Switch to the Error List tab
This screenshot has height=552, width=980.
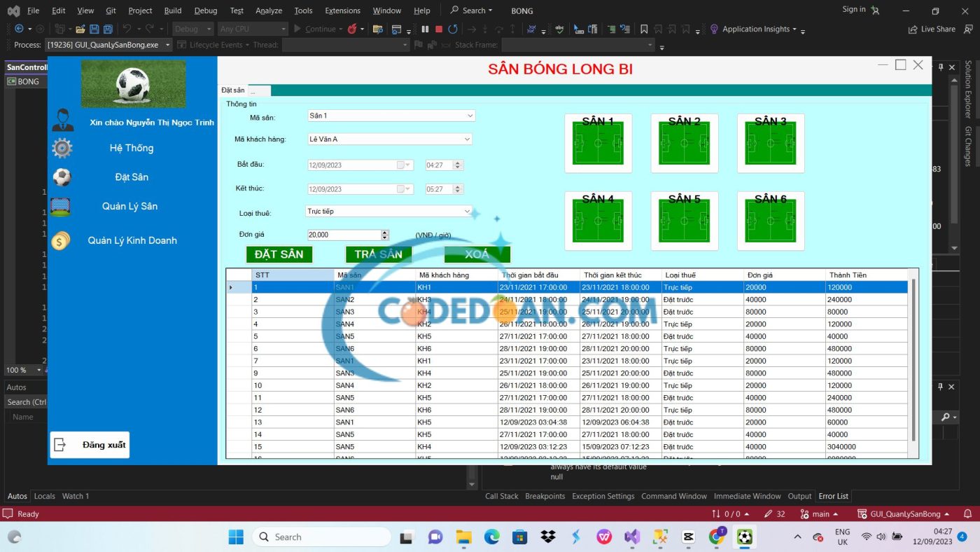tap(833, 496)
